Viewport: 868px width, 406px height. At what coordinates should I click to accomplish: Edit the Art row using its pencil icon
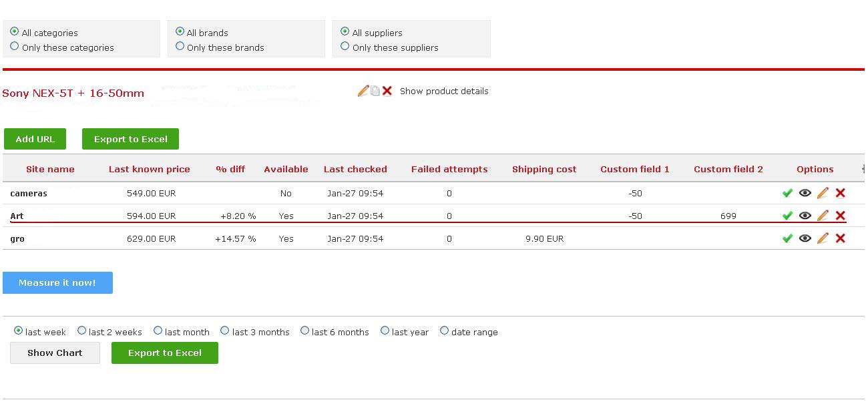tap(823, 216)
